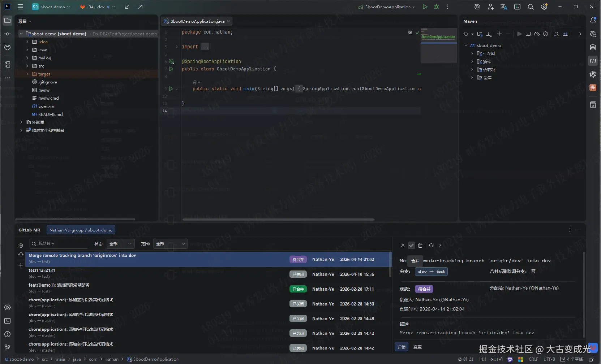Open Search Everywhere magnifier icon
The width and height of the screenshot is (601, 364).
tap(531, 7)
